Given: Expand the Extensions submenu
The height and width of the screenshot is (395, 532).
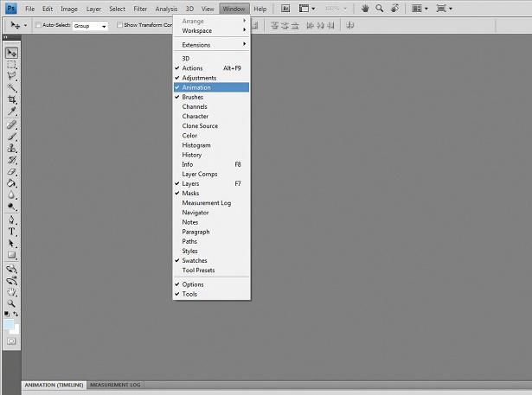Looking at the screenshot, I should tap(211, 45).
